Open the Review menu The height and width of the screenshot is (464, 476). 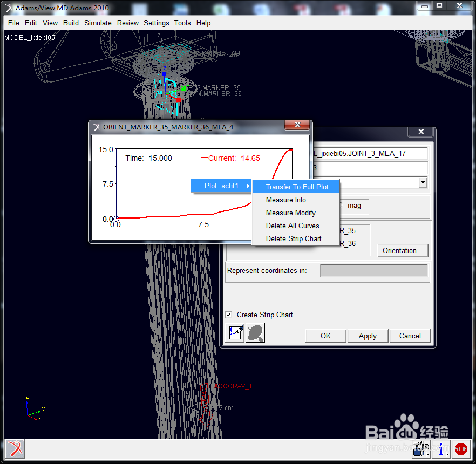[x=127, y=23]
